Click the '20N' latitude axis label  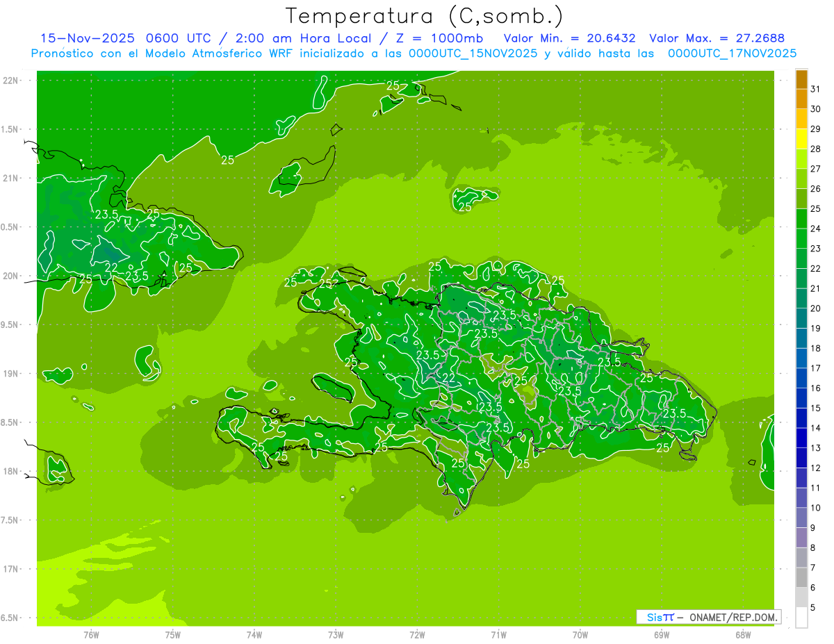(x=10, y=276)
